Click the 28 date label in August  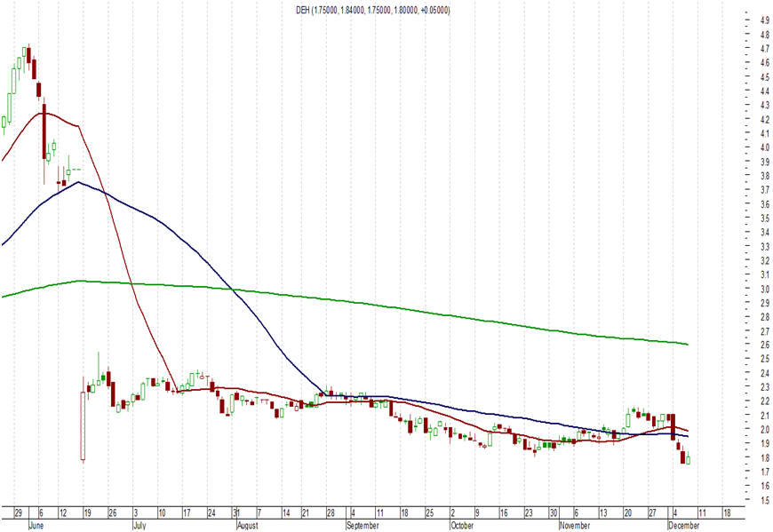(x=331, y=513)
